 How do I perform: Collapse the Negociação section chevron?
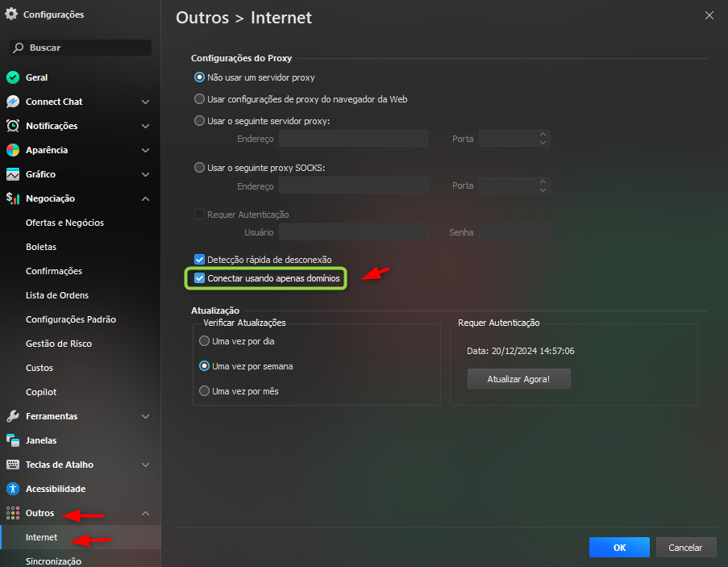(x=145, y=199)
